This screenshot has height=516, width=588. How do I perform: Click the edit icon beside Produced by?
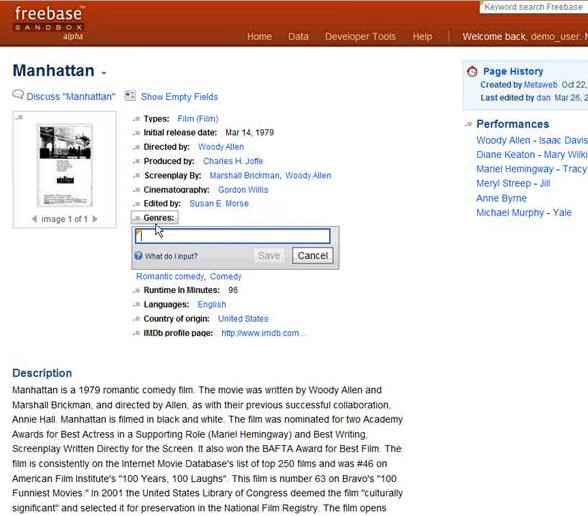[x=136, y=162]
